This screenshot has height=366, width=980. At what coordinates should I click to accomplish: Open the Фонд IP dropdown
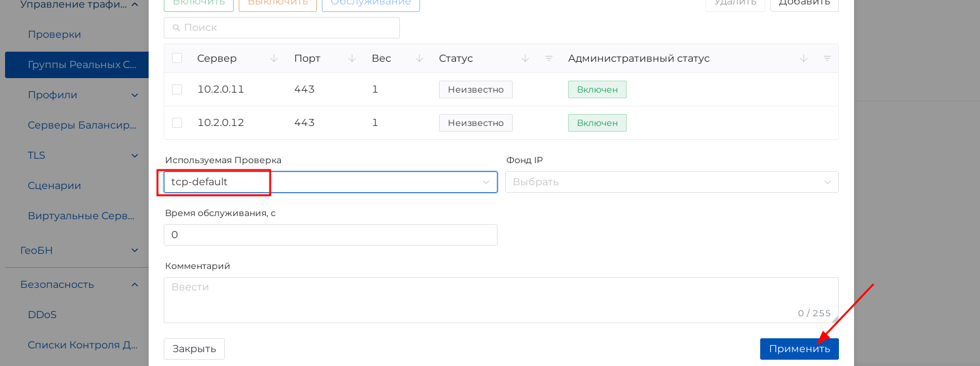[x=671, y=182]
